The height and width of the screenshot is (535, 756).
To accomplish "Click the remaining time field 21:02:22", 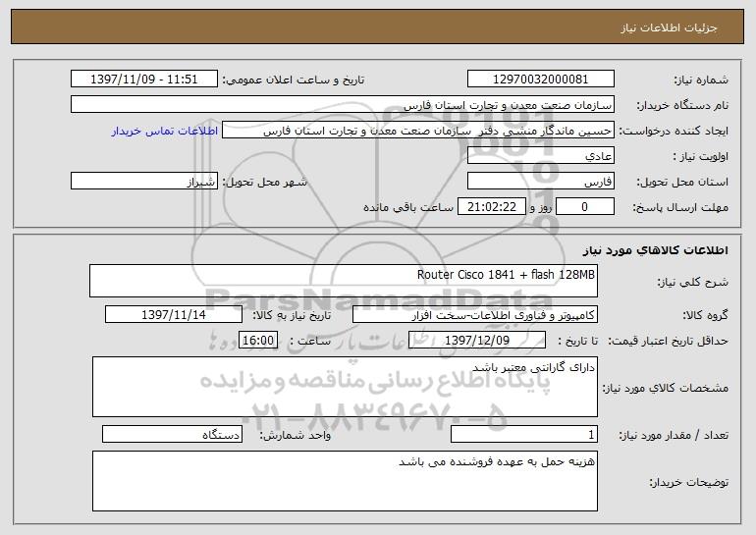I will click(491, 207).
